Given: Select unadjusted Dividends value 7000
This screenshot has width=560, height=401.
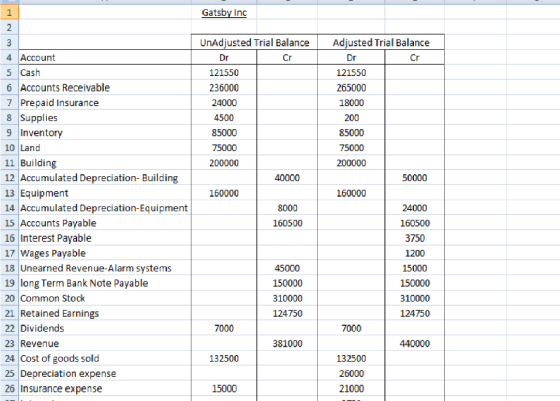Looking at the screenshot, I should tap(224, 328).
